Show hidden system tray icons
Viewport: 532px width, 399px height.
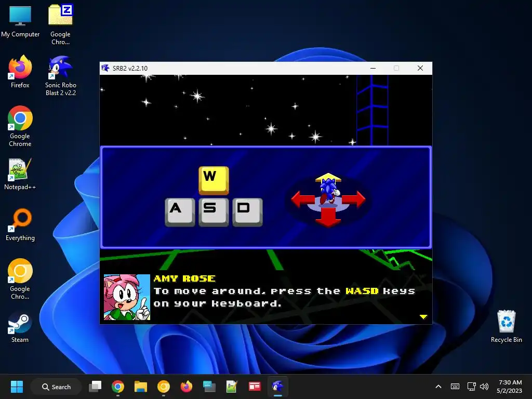coord(438,387)
